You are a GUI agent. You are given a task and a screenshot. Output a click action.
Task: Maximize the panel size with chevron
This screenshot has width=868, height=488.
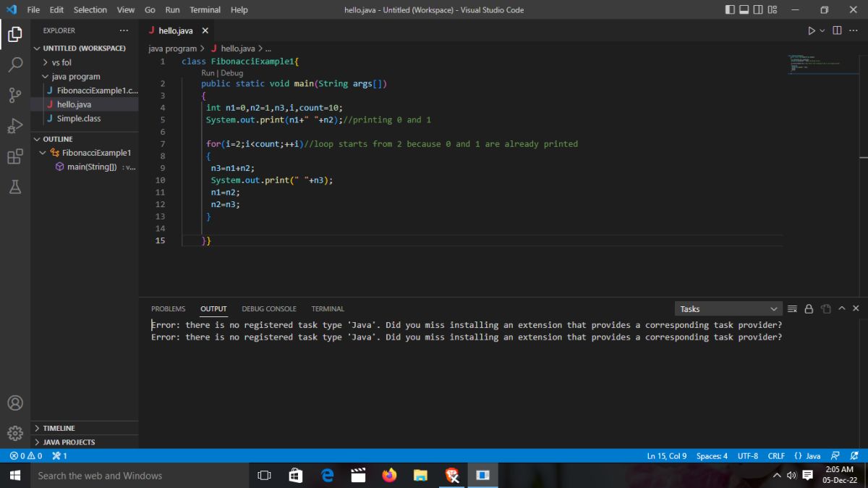click(x=842, y=308)
